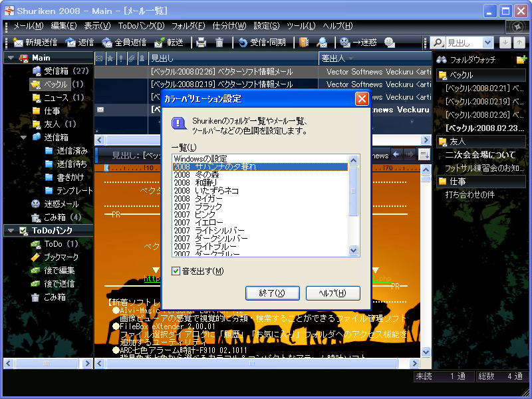Close the カラーバリエーション設定 dialog

coord(362,99)
